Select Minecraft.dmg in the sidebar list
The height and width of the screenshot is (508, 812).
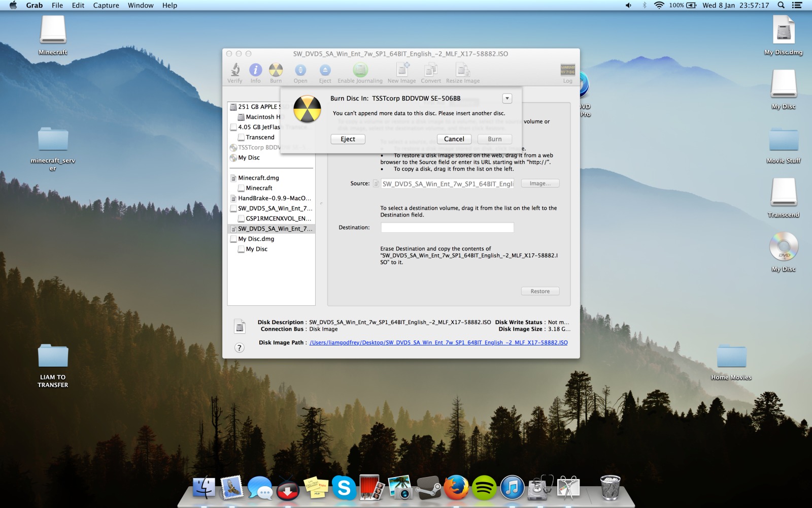(271, 178)
